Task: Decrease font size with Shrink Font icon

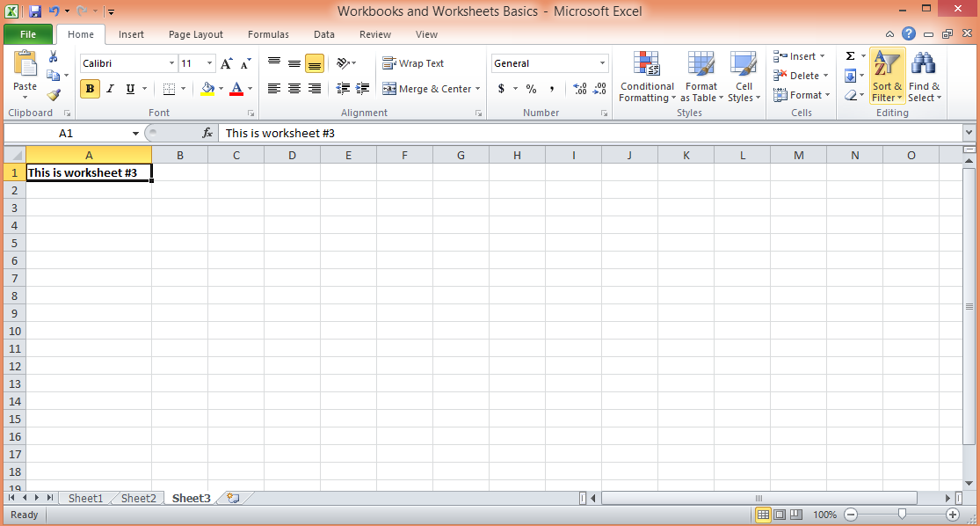Action: tap(245, 63)
